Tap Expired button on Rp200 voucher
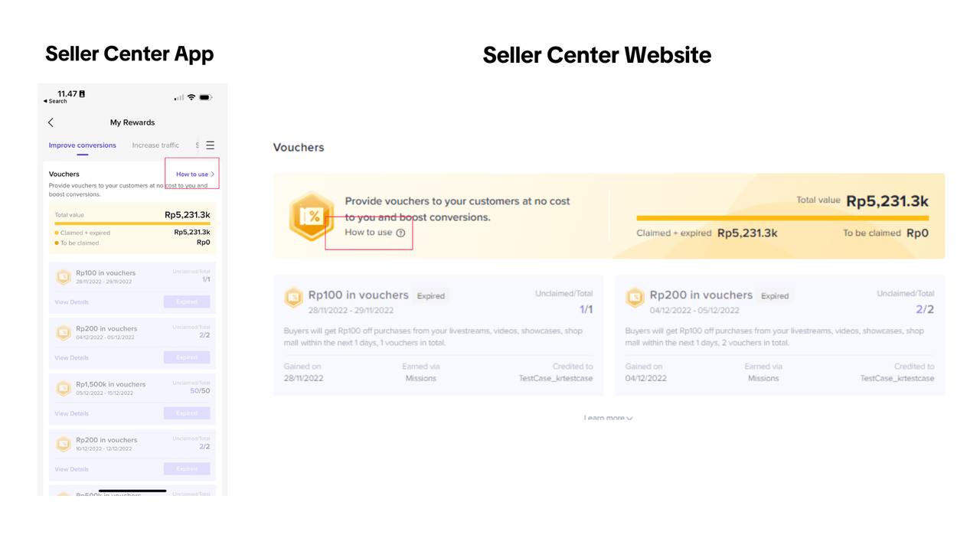This screenshot has width=980, height=551. tap(187, 357)
